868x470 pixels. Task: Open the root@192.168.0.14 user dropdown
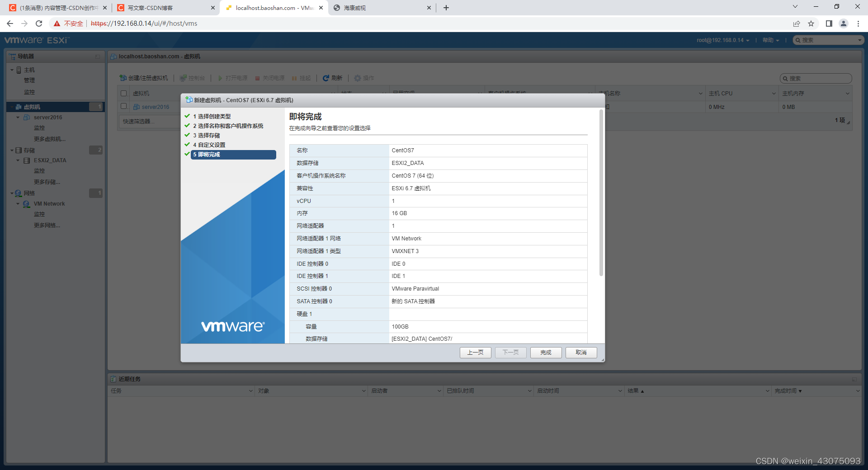pyautogui.click(x=723, y=40)
